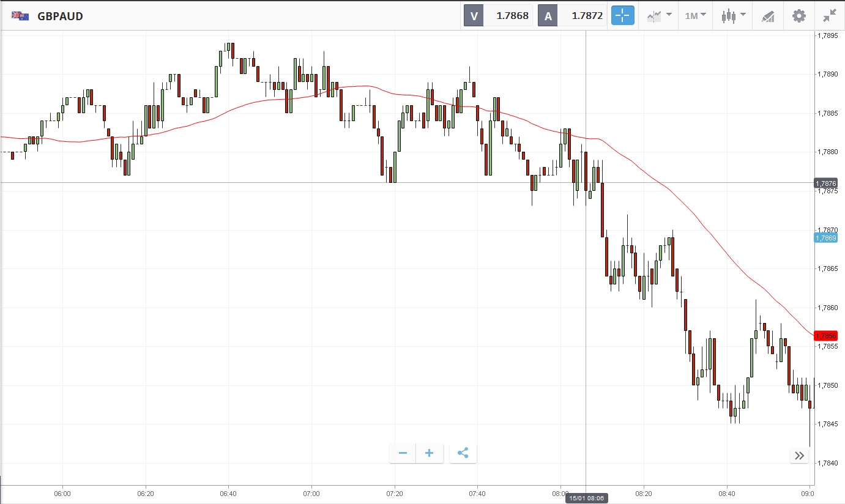Click the blue 1,7869 current price tag
The width and height of the screenshot is (845, 504).
pyautogui.click(x=825, y=237)
